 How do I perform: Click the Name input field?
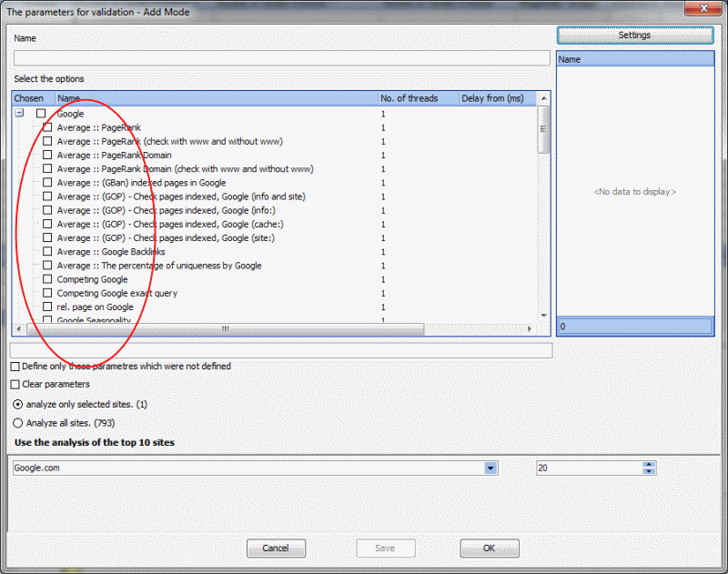280,58
